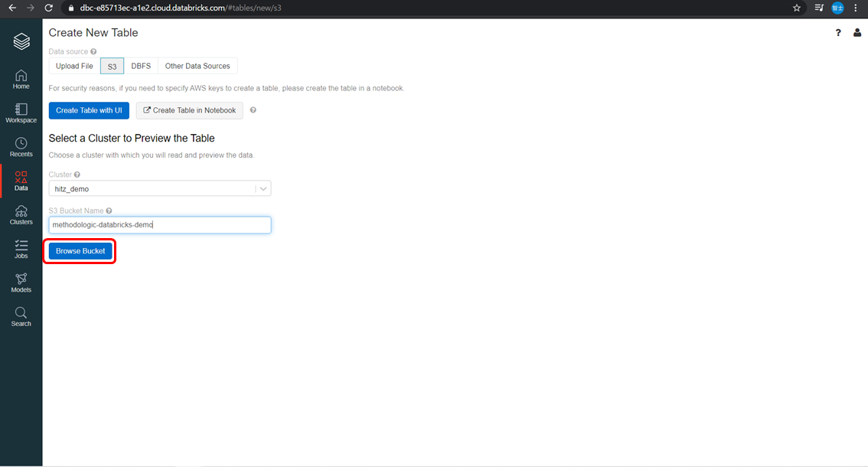Viewport: 868px width, 467px height.
Task: Open Clusters in the sidebar
Action: 21,215
